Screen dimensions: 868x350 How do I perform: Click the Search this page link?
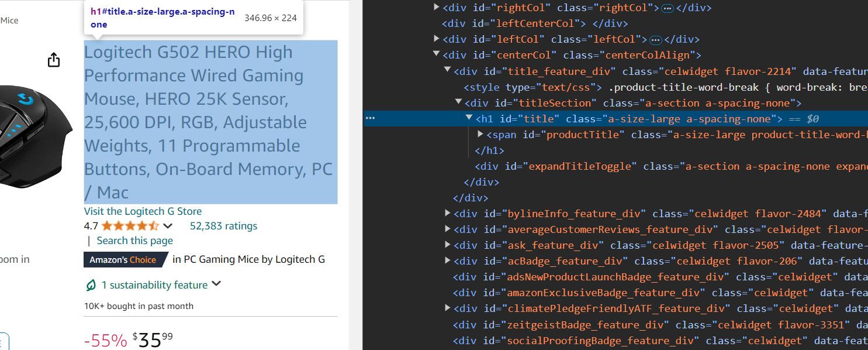click(135, 241)
